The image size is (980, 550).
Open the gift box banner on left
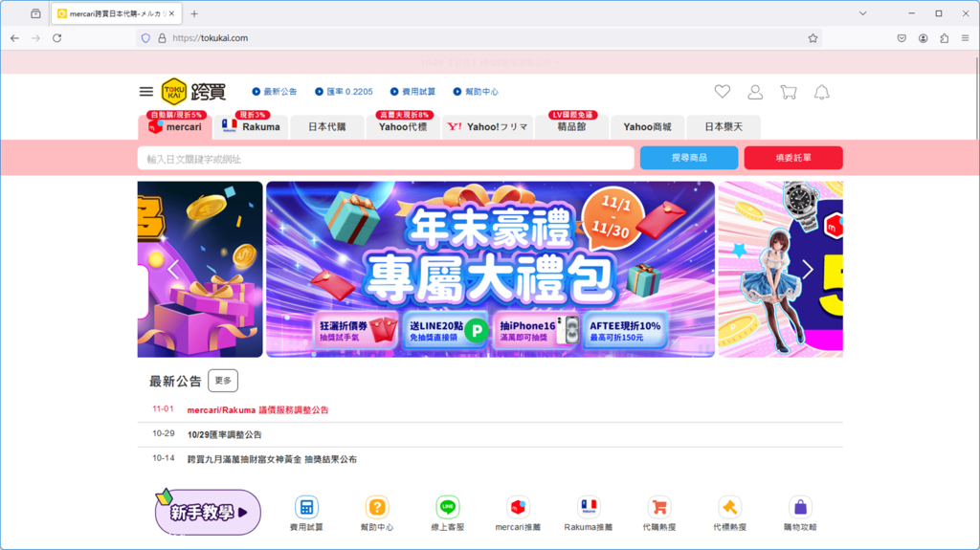point(200,270)
